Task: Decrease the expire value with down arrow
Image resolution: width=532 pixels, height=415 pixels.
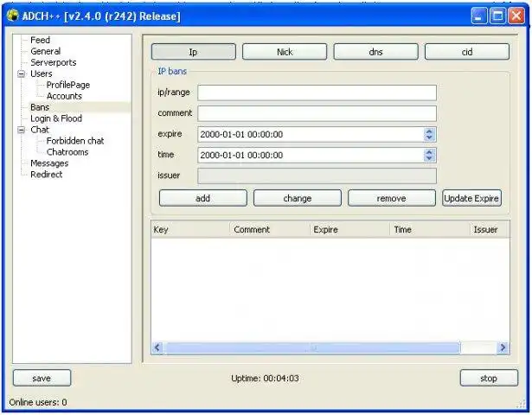Action: (429, 137)
